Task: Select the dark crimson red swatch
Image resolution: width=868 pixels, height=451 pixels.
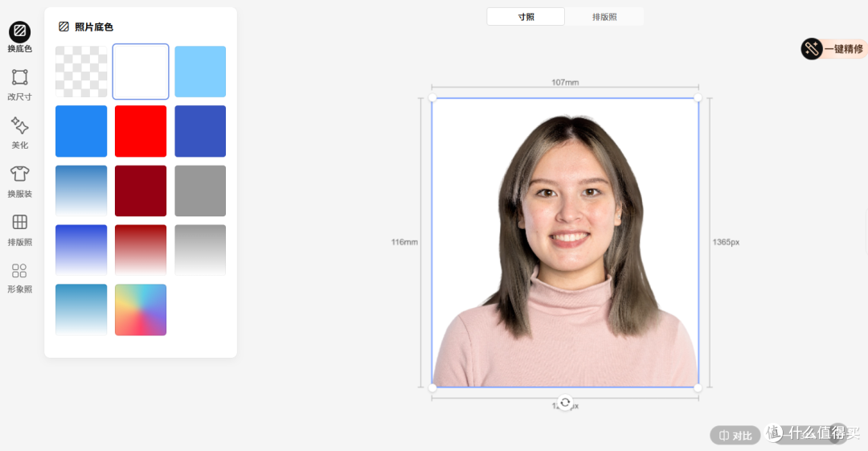Action: tap(141, 191)
